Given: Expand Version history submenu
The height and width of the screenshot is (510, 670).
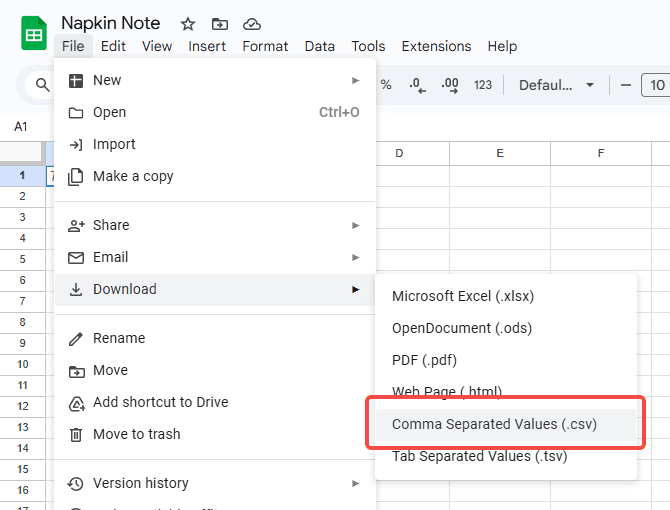Looking at the screenshot, I should [215, 484].
